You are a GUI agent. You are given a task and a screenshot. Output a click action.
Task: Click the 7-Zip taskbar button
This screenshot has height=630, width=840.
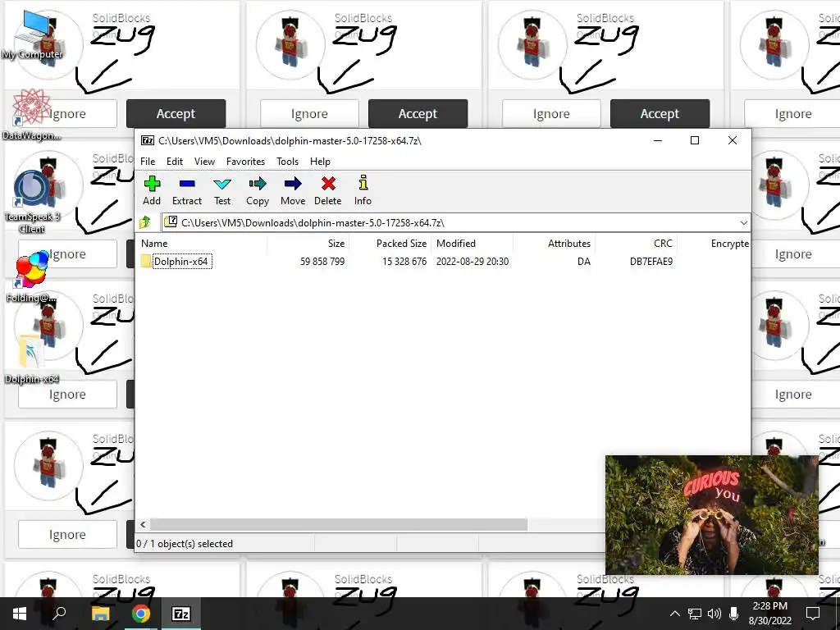pyautogui.click(x=181, y=614)
